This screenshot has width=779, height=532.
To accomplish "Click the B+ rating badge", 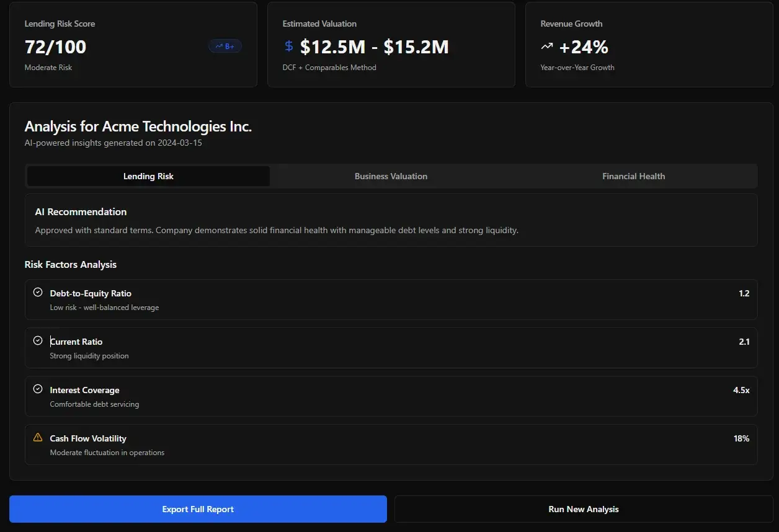I will click(x=225, y=46).
